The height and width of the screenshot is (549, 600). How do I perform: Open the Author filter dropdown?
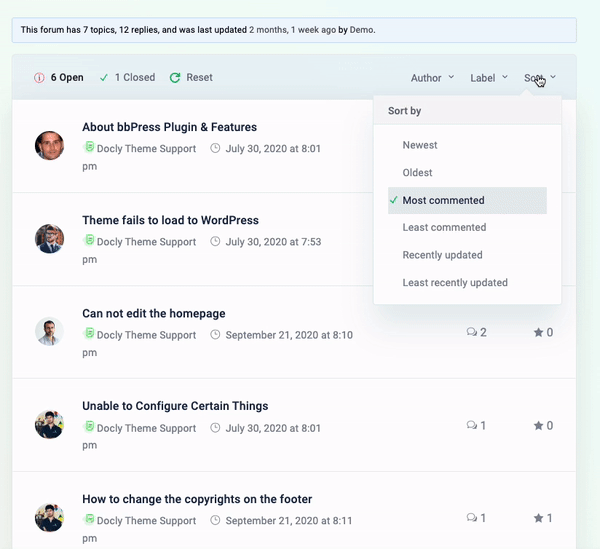point(432,78)
